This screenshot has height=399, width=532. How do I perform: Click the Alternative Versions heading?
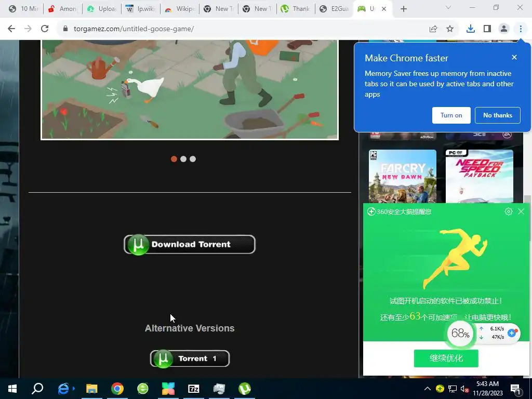click(190, 328)
